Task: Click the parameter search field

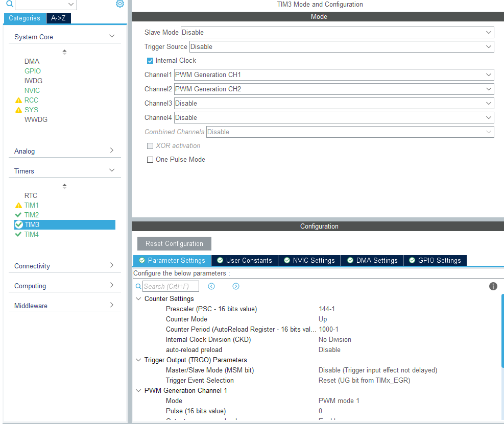Action: click(x=171, y=286)
